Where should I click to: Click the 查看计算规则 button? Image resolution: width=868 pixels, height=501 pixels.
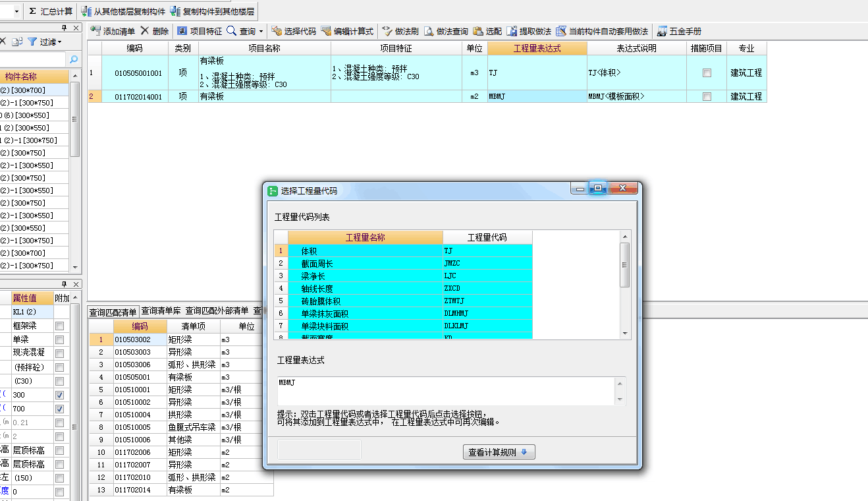(x=499, y=452)
